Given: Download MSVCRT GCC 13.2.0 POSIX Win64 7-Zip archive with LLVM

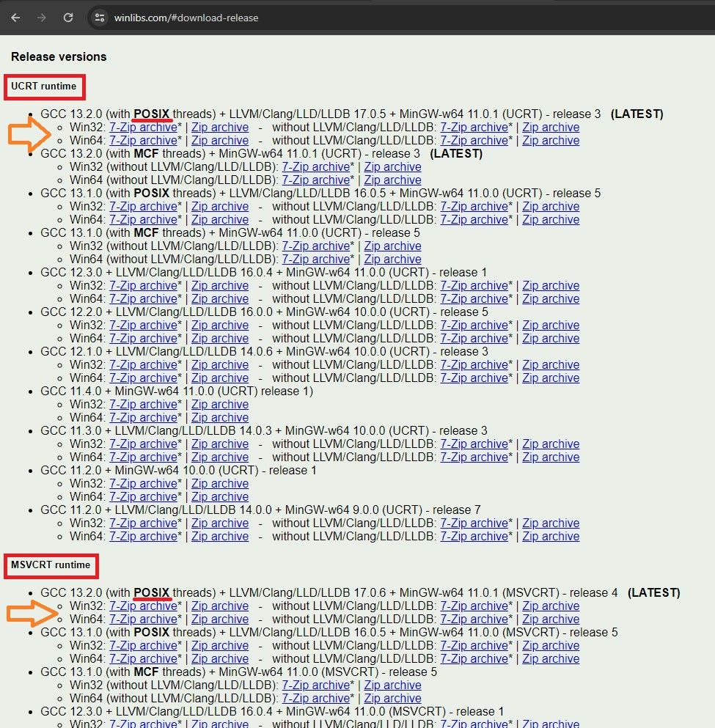Looking at the screenshot, I should tap(144, 619).
